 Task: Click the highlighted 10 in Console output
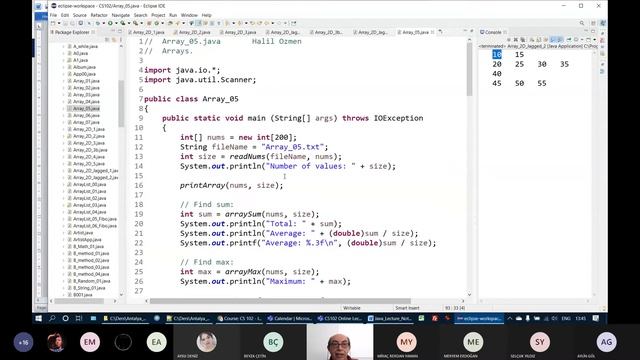click(x=497, y=55)
